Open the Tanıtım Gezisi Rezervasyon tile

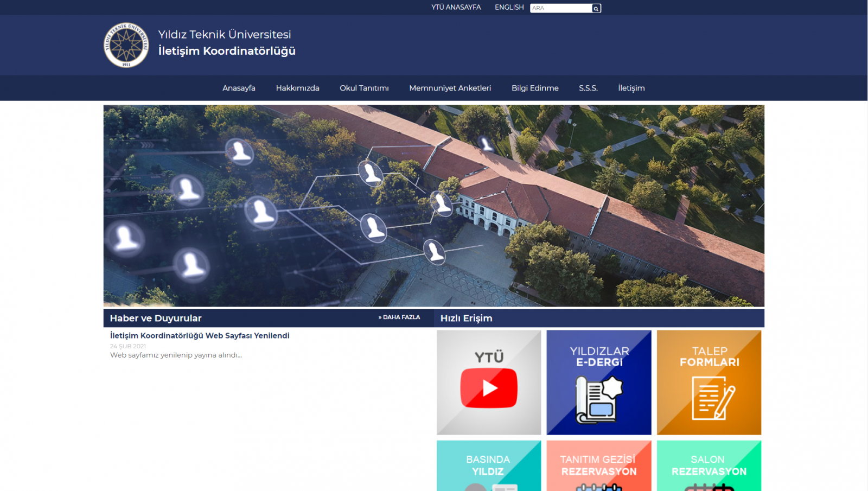pos(599,466)
